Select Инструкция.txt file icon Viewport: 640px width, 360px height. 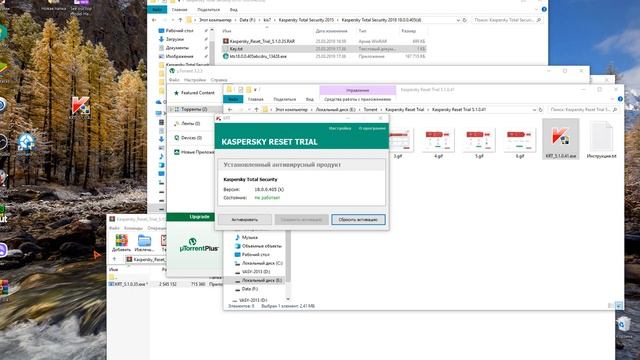point(602,140)
